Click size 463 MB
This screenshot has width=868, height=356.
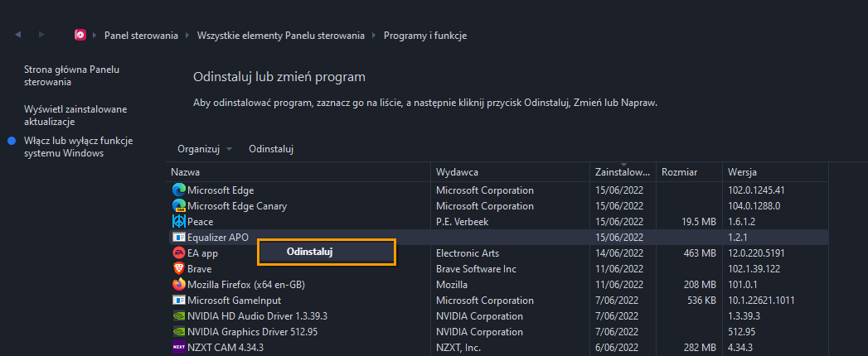coord(701,253)
